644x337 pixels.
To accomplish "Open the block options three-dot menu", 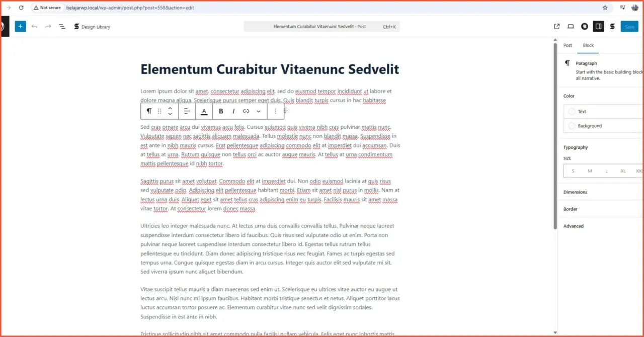I will point(275,111).
